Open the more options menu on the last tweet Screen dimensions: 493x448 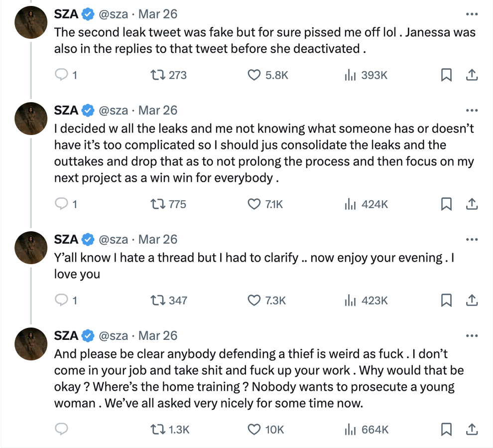(x=471, y=336)
